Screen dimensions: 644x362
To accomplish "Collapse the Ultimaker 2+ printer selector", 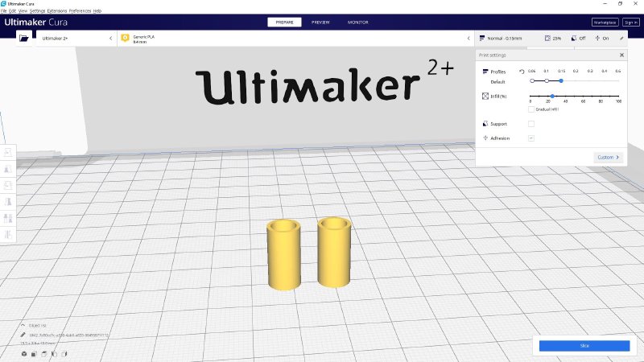I will coord(110,38).
